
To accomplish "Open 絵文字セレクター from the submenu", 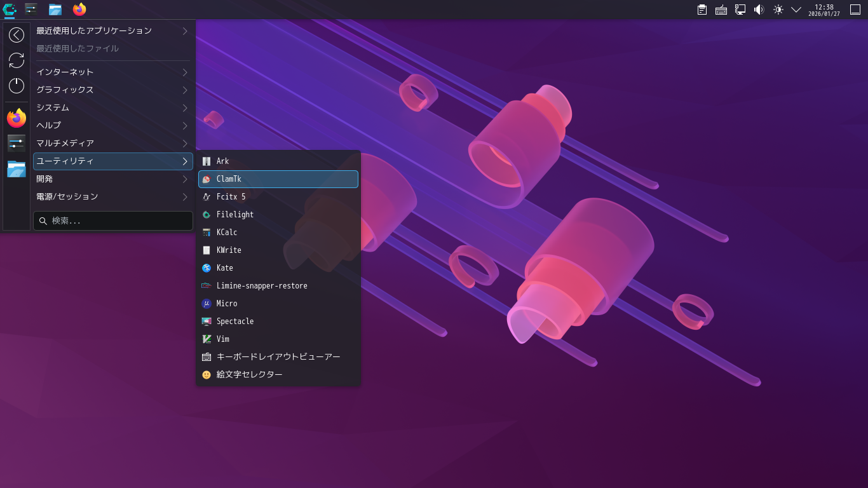I will [x=278, y=375].
